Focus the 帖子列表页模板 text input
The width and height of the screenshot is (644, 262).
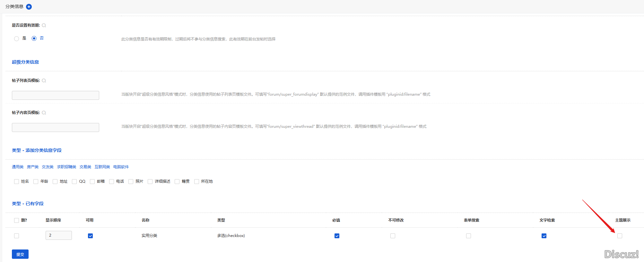pos(56,95)
